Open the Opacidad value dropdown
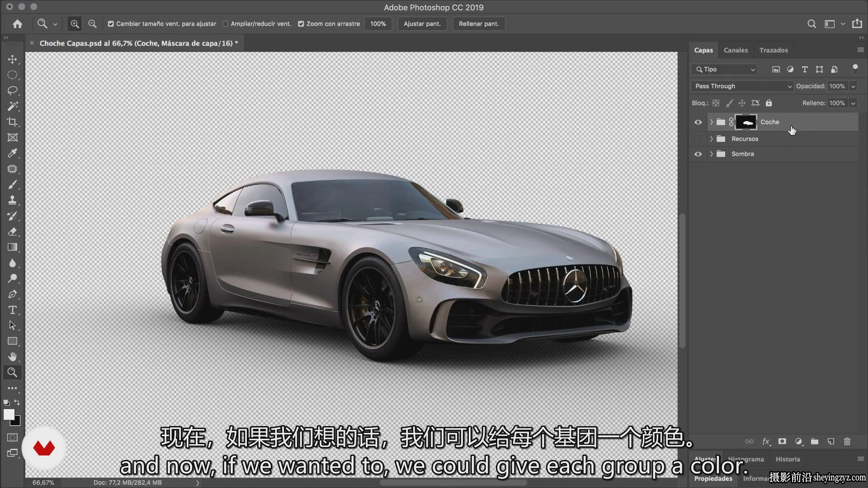Viewport: 868px width, 488px height. tap(853, 86)
